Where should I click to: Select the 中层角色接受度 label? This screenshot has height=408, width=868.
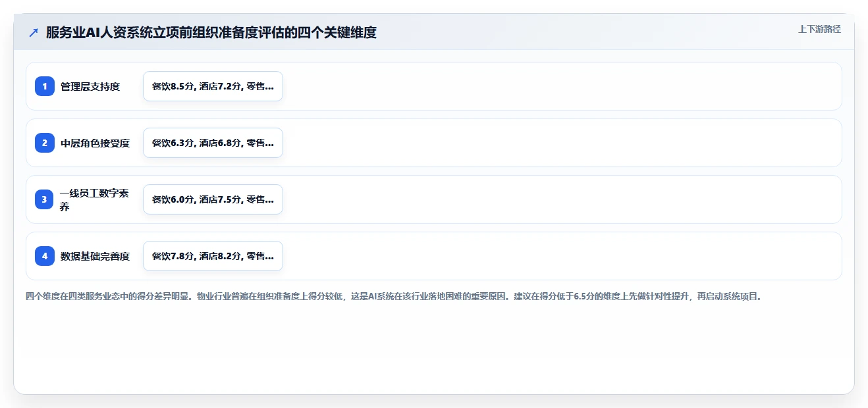pos(95,143)
